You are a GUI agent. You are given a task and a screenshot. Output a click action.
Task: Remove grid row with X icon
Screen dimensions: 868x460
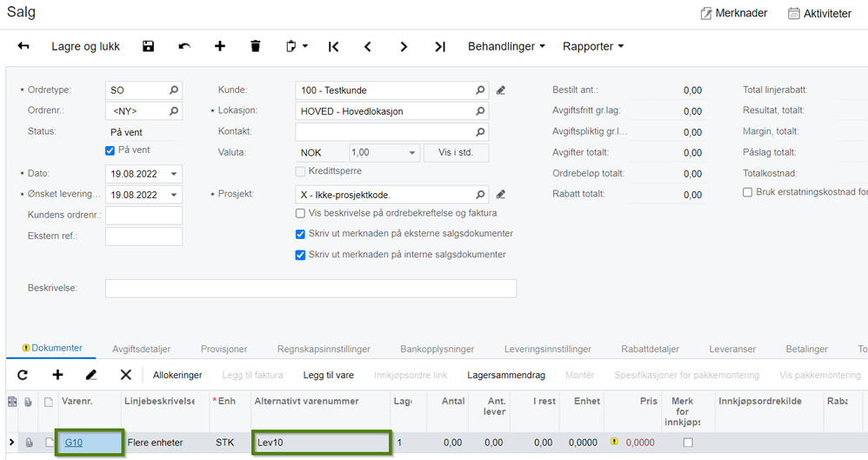click(x=125, y=375)
